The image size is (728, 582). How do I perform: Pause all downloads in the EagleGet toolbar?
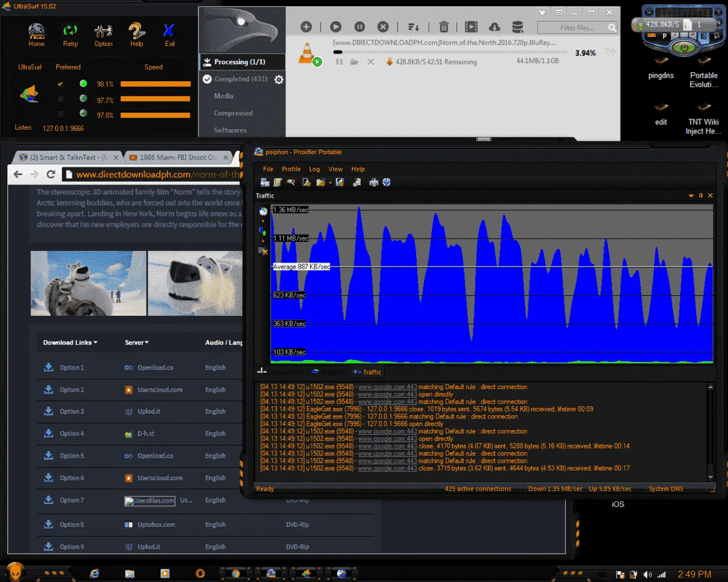359,27
